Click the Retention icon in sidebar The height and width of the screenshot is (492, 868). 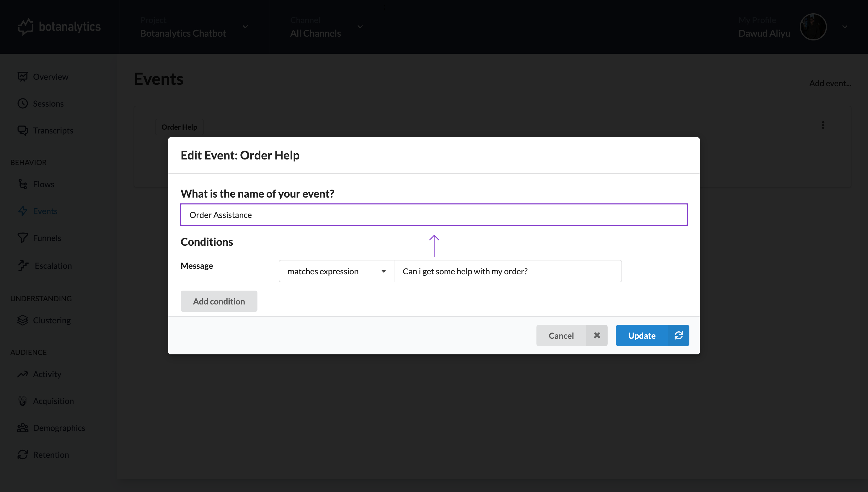click(x=23, y=454)
